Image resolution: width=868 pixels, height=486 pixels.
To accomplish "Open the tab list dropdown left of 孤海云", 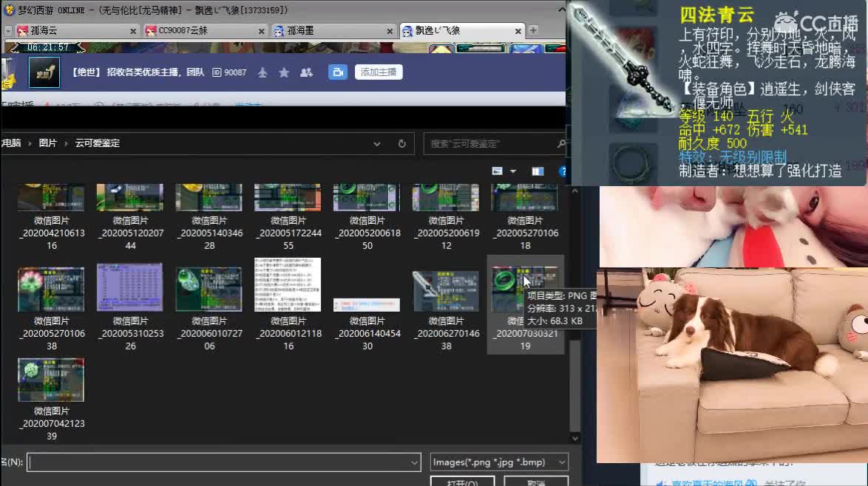I will coord(7,31).
